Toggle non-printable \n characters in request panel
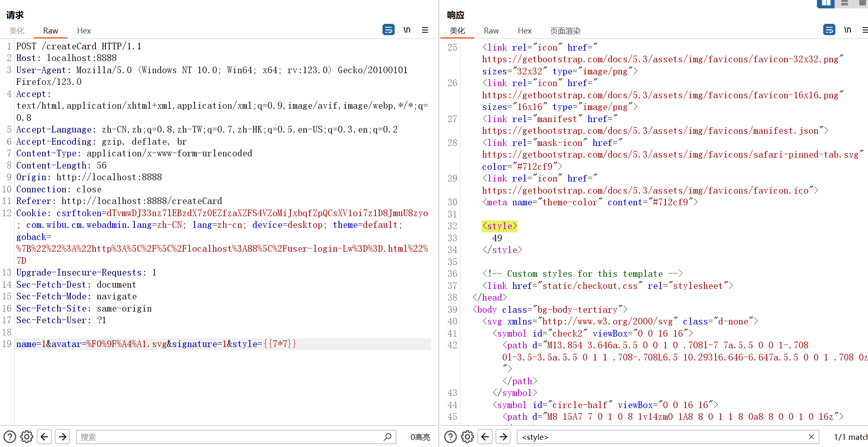The image size is (868, 447). [x=407, y=30]
